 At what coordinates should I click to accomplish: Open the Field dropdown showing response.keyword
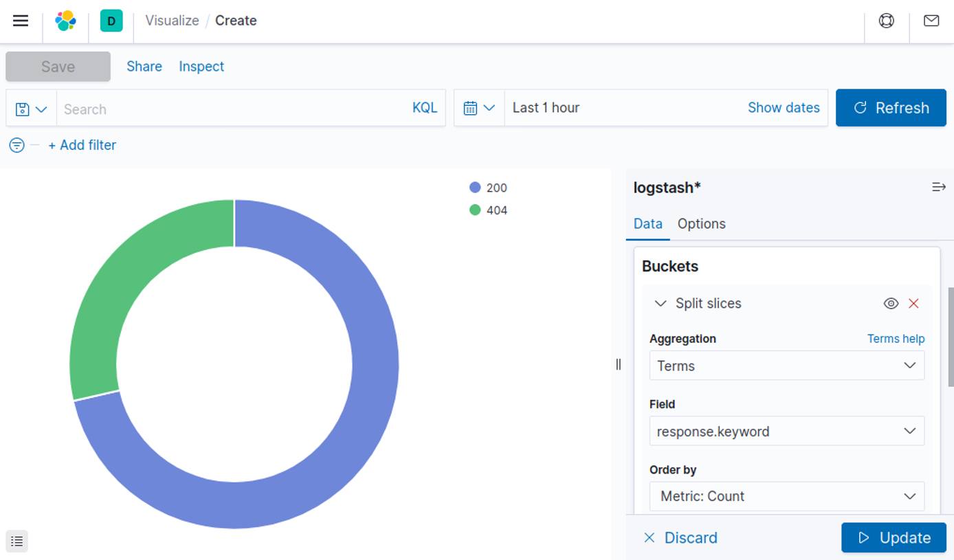point(786,431)
